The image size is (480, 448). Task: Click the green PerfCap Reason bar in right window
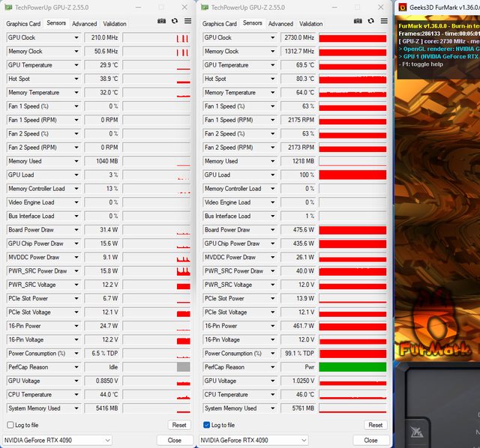(352, 367)
